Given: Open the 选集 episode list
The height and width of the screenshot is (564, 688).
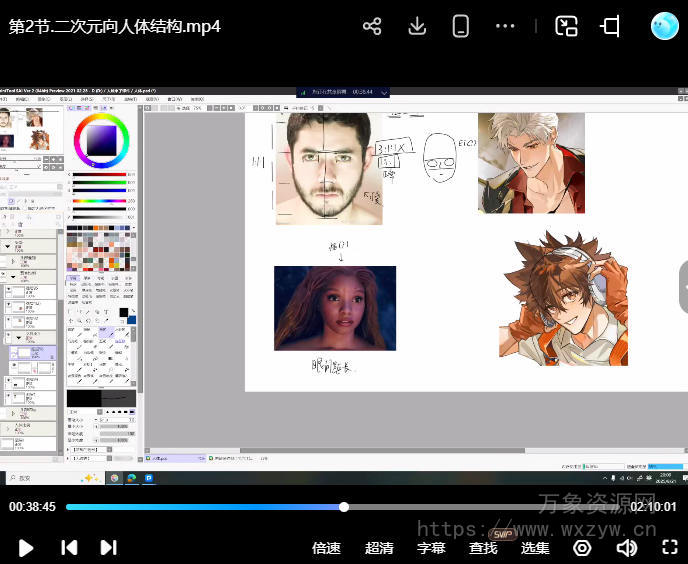Looking at the screenshot, I should (535, 548).
